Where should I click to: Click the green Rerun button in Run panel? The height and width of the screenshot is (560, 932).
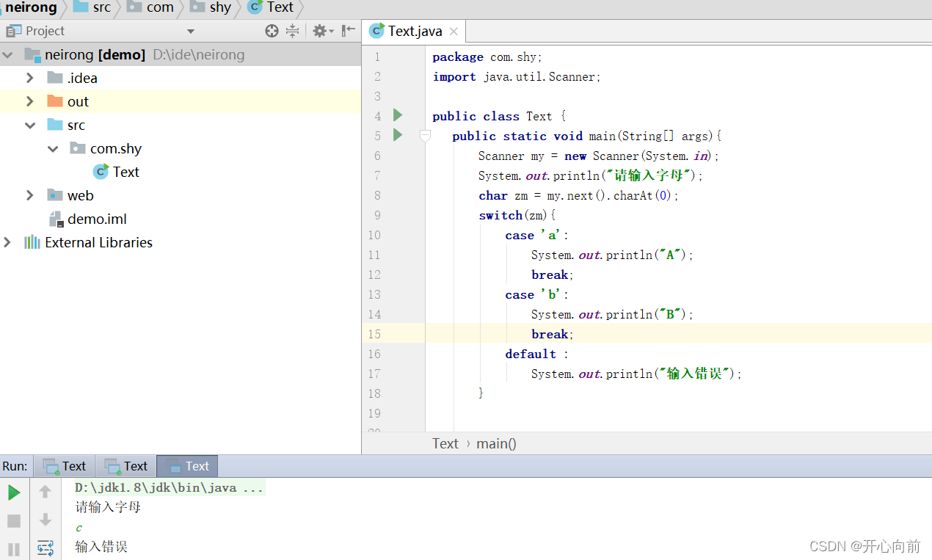(x=14, y=492)
